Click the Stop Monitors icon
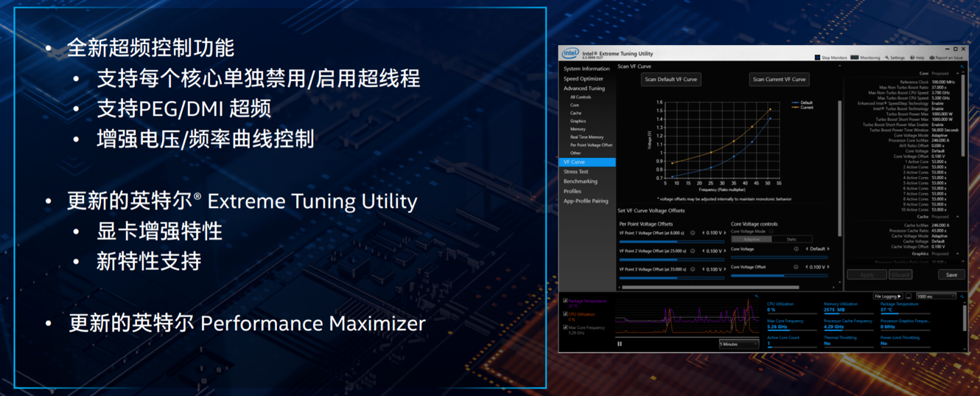The width and height of the screenshot is (980, 396). [817, 58]
